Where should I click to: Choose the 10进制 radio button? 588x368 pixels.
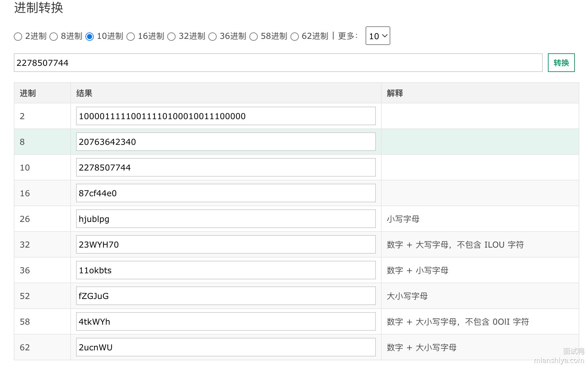[90, 37]
